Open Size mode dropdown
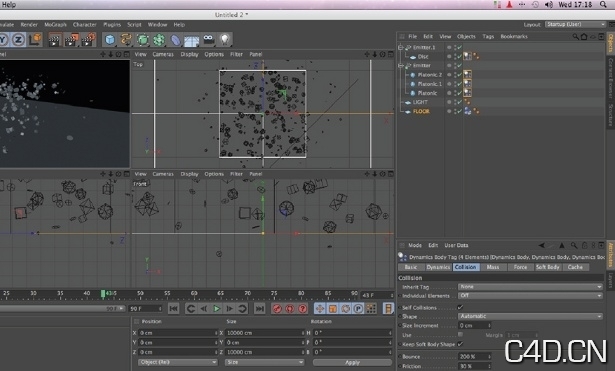The height and width of the screenshot is (371, 615). point(265,362)
